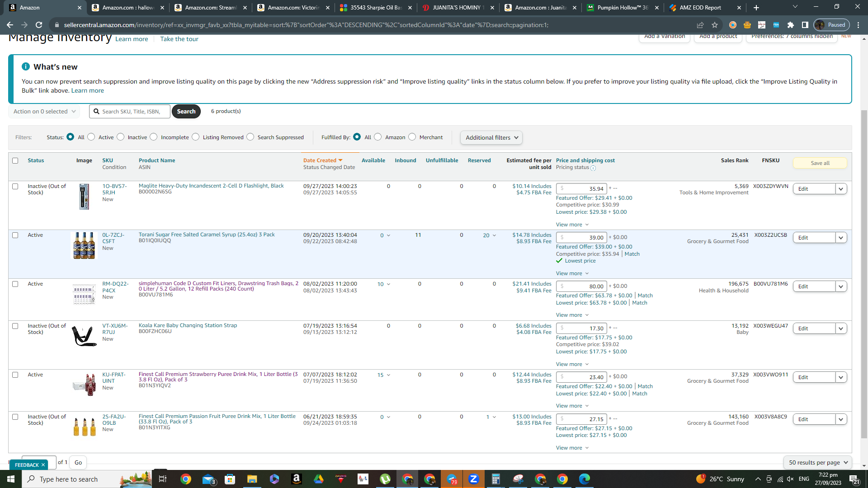Switch to the AMZ EOD Report tab
Viewport: 868px width, 488px height.
(700, 8)
